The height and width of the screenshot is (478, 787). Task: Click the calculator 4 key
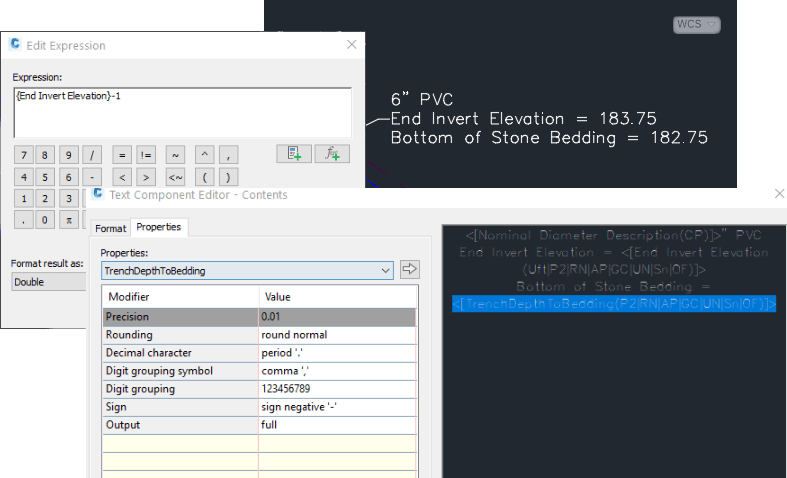pos(24,177)
